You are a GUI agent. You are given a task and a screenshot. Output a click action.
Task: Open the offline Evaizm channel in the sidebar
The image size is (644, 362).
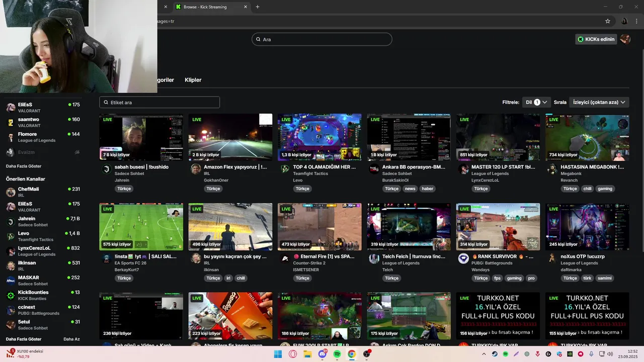tap(43, 152)
